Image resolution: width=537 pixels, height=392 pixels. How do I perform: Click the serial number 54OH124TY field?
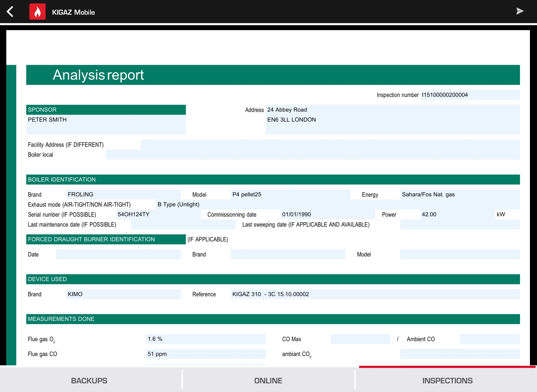158,214
